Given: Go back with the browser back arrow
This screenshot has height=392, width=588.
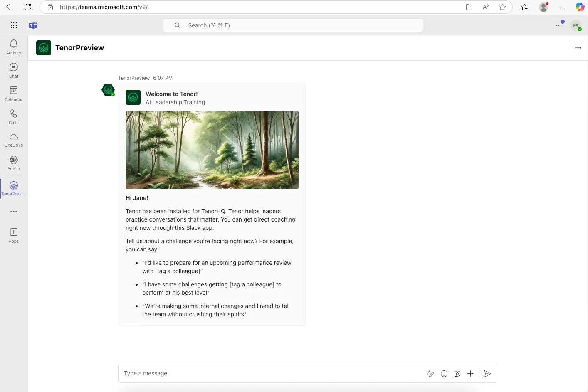Looking at the screenshot, I should point(10,7).
